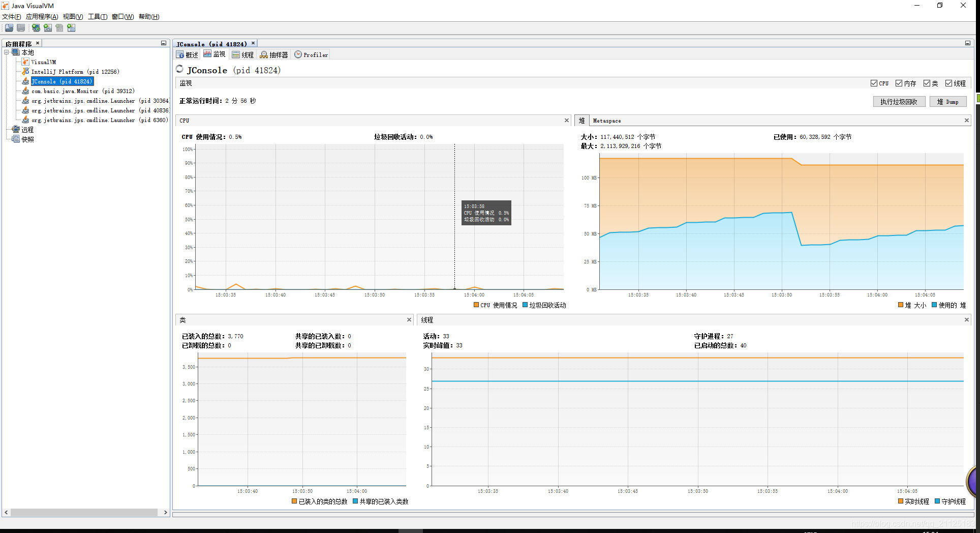
Task: Select JConsole (pid 41824) in applications tree
Action: (62, 81)
